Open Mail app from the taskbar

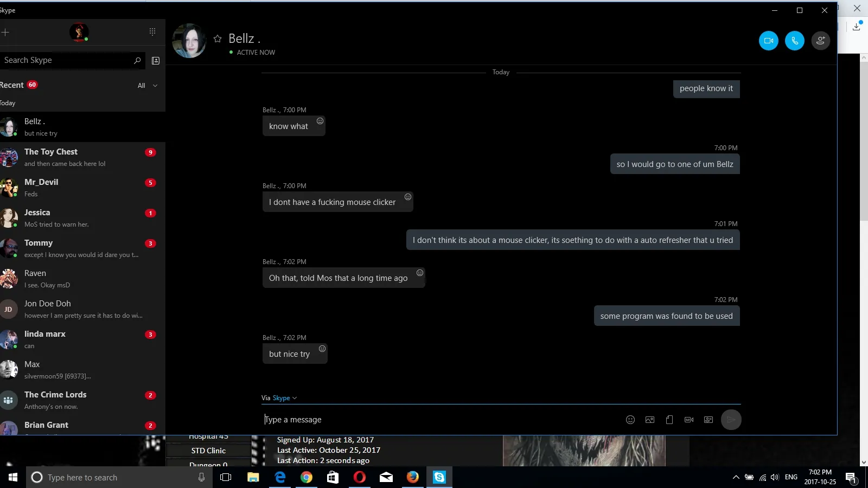coord(386,477)
